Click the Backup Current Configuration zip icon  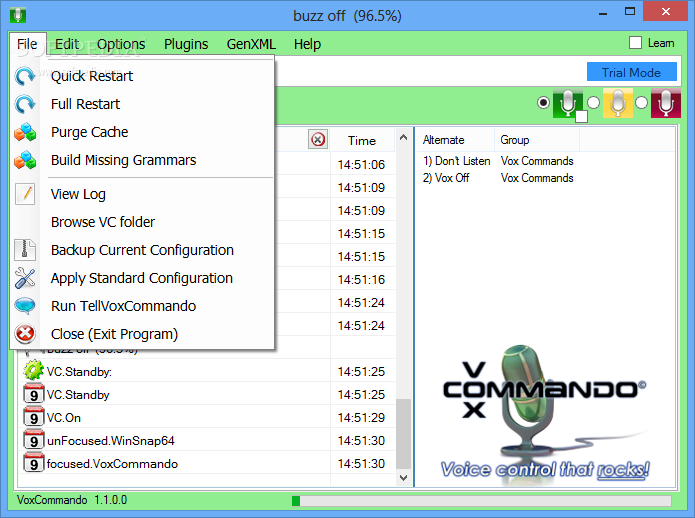pos(25,250)
